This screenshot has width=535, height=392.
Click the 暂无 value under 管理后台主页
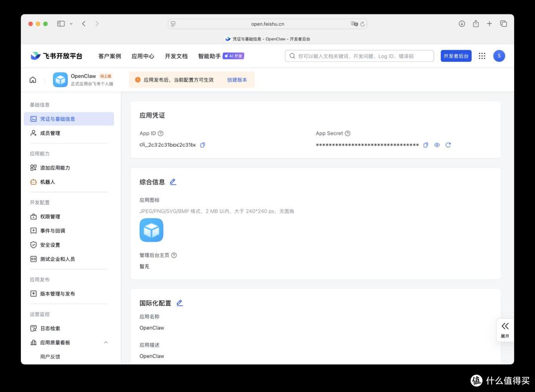pos(144,266)
